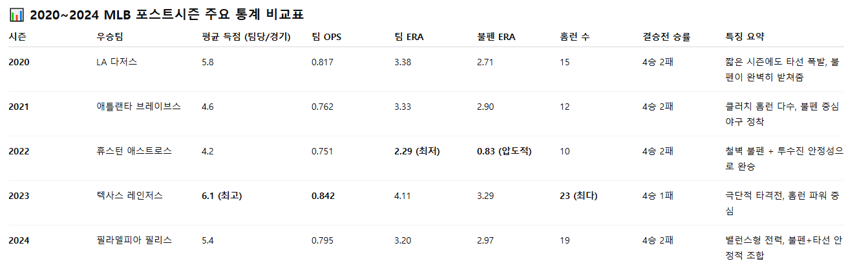Screen dimensions: 868x272
Task: Select the 애틀랜타 브레이브스 cell
Action: pyautogui.click(x=138, y=107)
